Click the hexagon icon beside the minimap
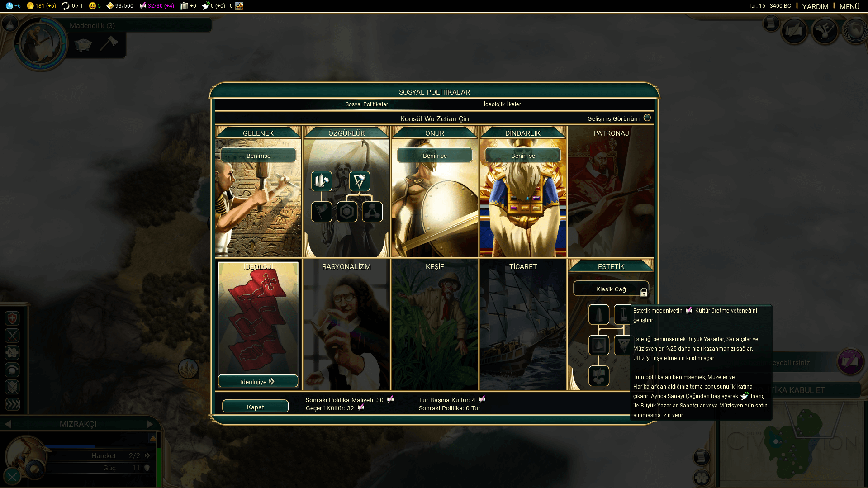Image resolution: width=868 pixels, height=488 pixels. tap(702, 478)
